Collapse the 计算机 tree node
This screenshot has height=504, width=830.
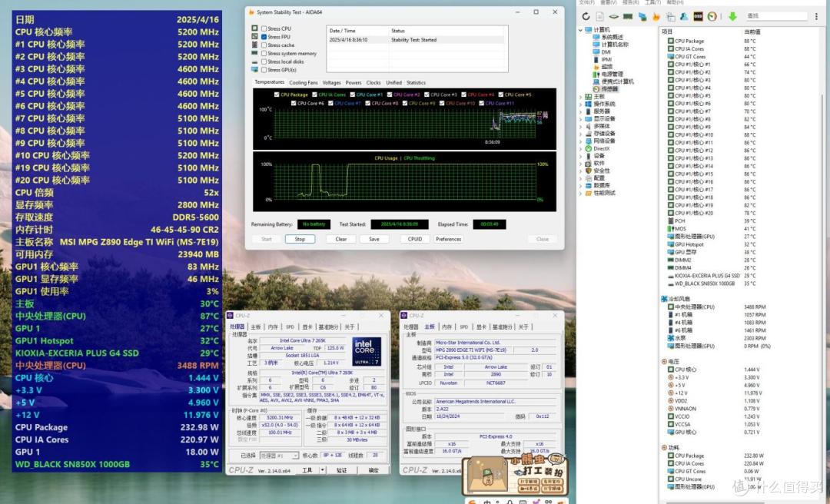pos(581,30)
